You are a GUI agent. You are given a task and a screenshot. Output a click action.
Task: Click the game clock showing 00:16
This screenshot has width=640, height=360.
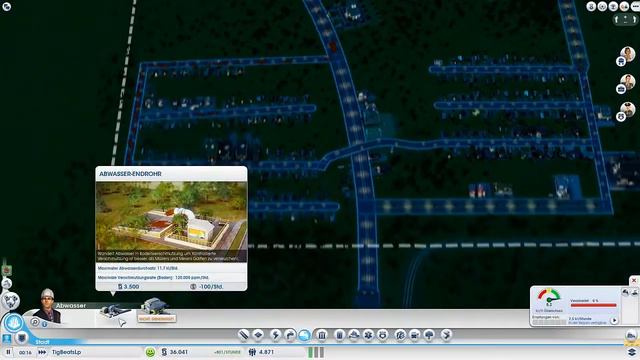tap(25, 352)
